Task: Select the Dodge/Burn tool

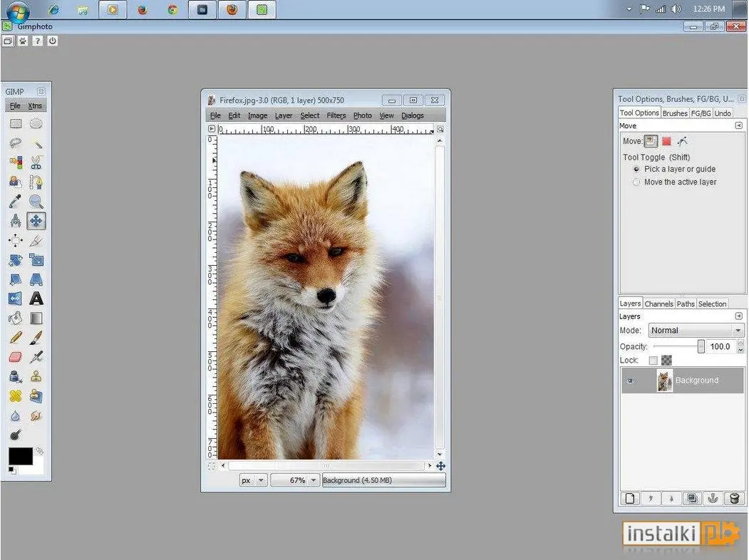Action: tap(16, 435)
